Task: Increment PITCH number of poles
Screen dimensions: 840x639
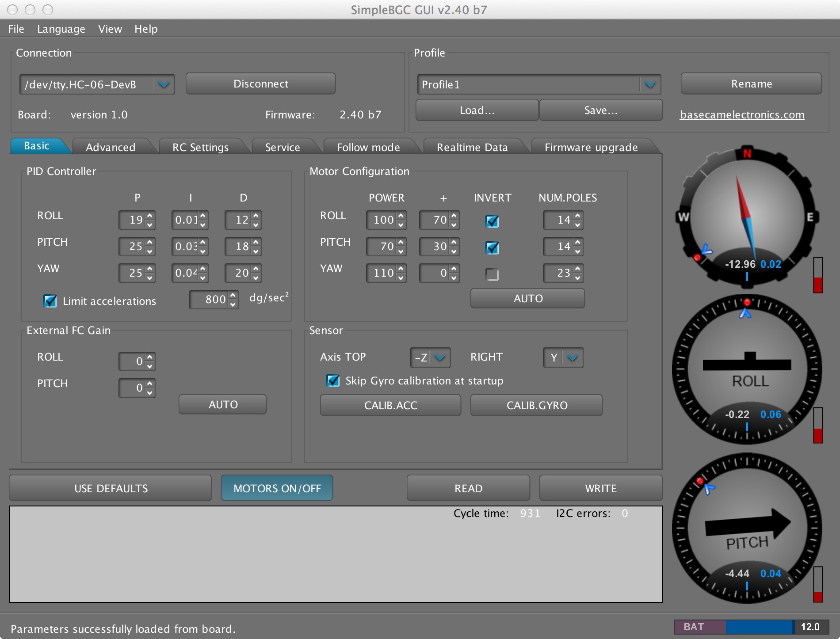Action: pyautogui.click(x=577, y=242)
